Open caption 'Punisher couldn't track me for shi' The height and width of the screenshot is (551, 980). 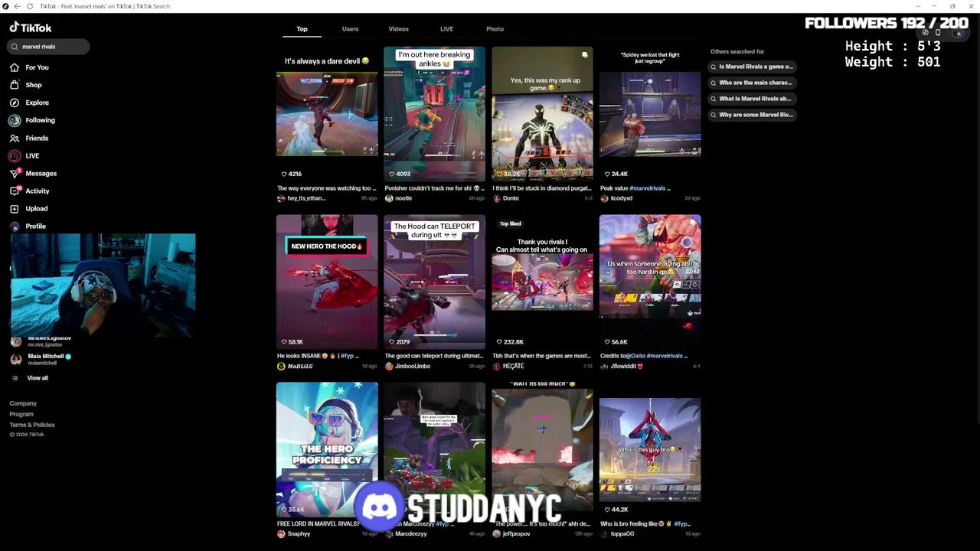(434, 188)
